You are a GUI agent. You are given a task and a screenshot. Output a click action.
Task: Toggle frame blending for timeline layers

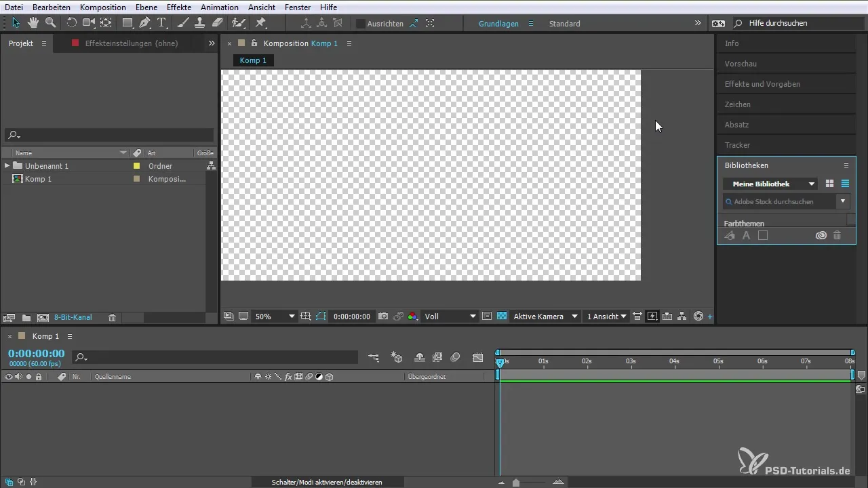(x=437, y=357)
